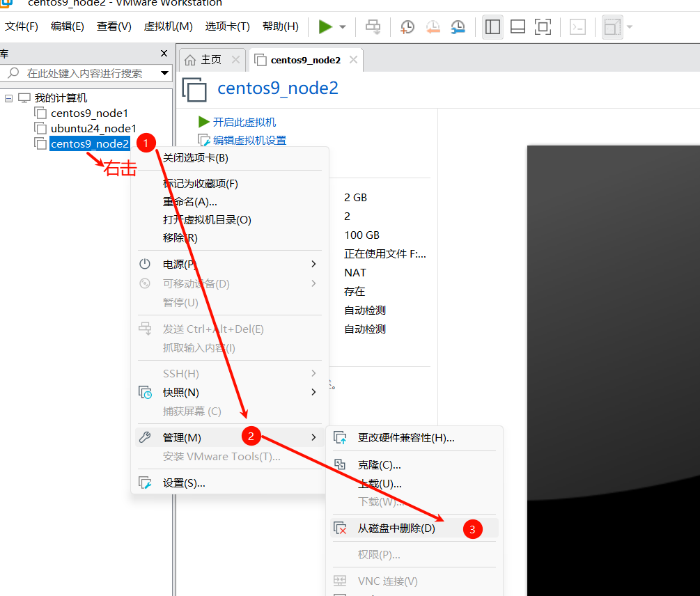Click 开启此虚拟机 link

(244, 123)
